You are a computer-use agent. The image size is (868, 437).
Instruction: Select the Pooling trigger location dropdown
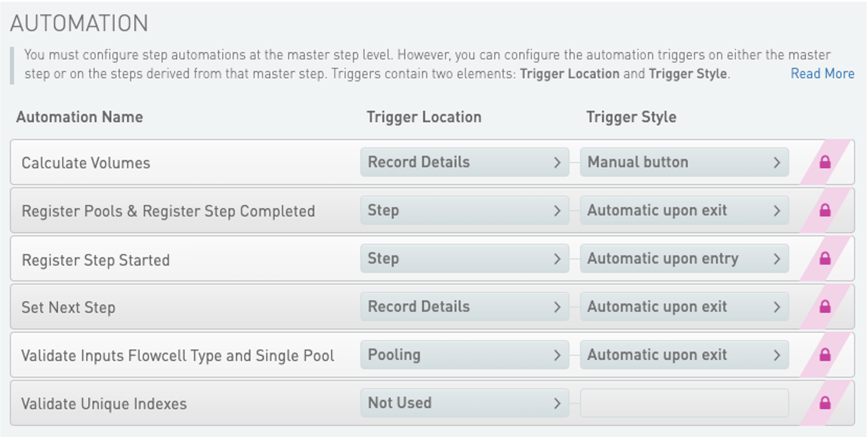(464, 355)
